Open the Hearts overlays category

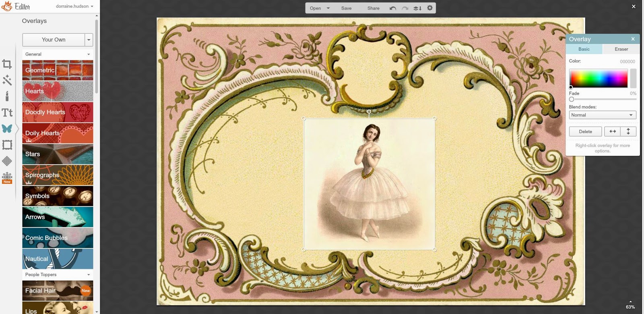pyautogui.click(x=58, y=91)
